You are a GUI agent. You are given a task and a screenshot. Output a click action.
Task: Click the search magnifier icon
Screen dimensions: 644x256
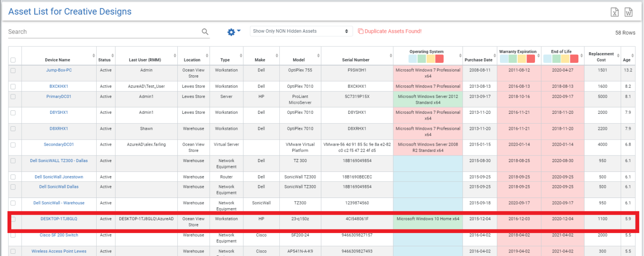(x=205, y=31)
